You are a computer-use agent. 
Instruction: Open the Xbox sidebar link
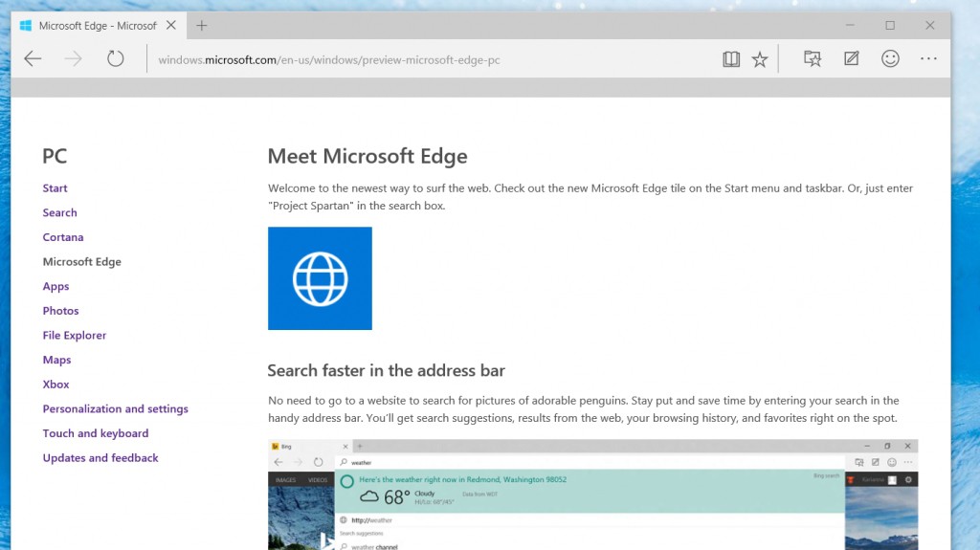(56, 385)
